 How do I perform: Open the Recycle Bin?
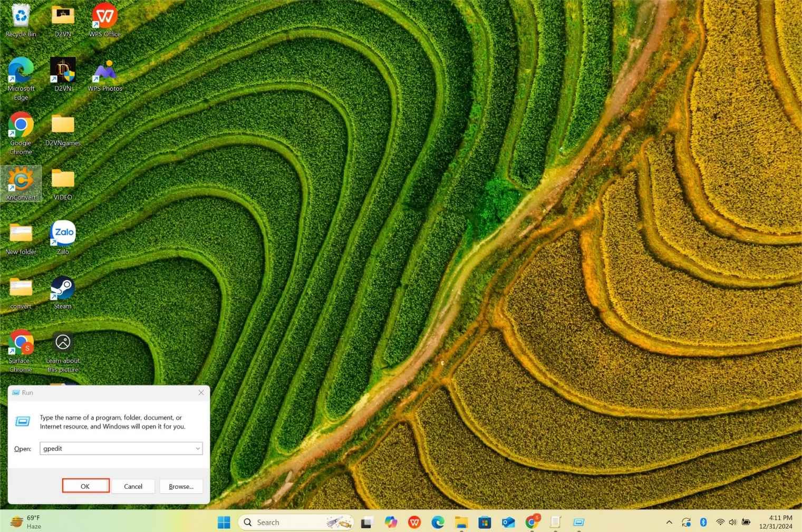tap(20, 16)
